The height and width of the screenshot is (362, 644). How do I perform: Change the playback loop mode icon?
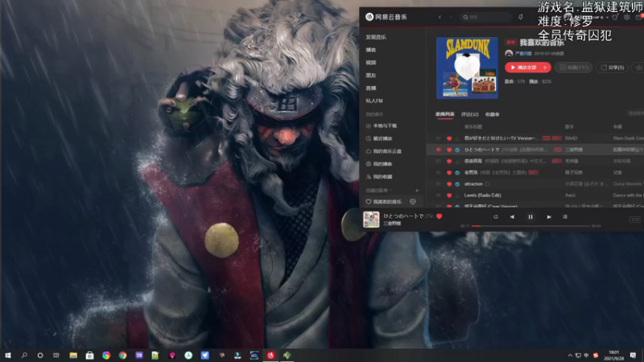point(496,216)
